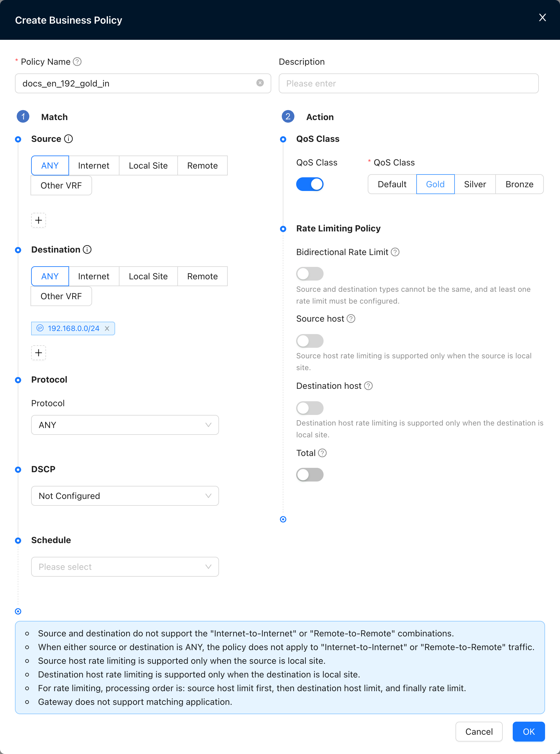560x754 pixels.
Task: Open Bidirectional Rate Limit help tooltip
Action: 395,252
